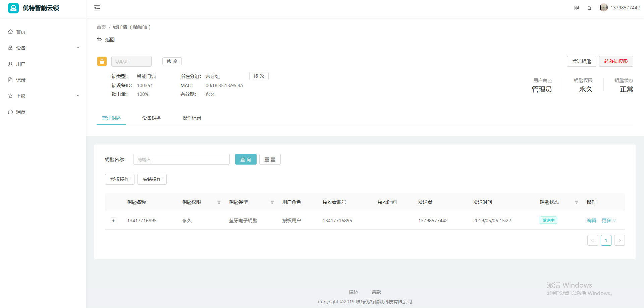Viewport: 644px width, 308px height.
Task: Collapse the sidebar with the menu fold icon
Action: point(97,8)
